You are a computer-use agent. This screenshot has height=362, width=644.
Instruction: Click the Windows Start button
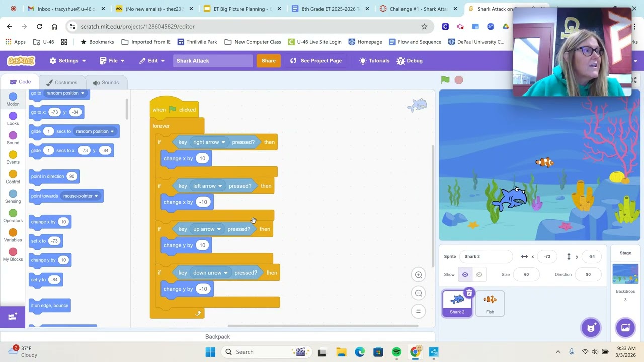(x=210, y=352)
